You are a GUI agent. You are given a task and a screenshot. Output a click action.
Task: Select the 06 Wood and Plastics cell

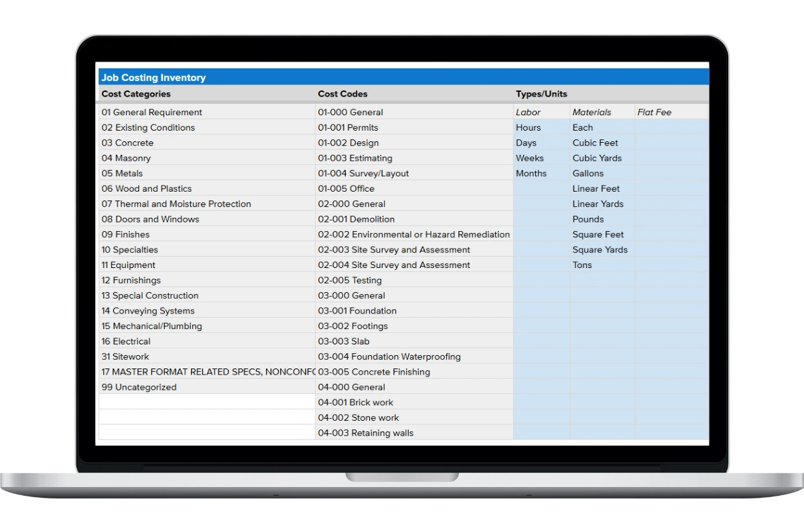[206, 188]
